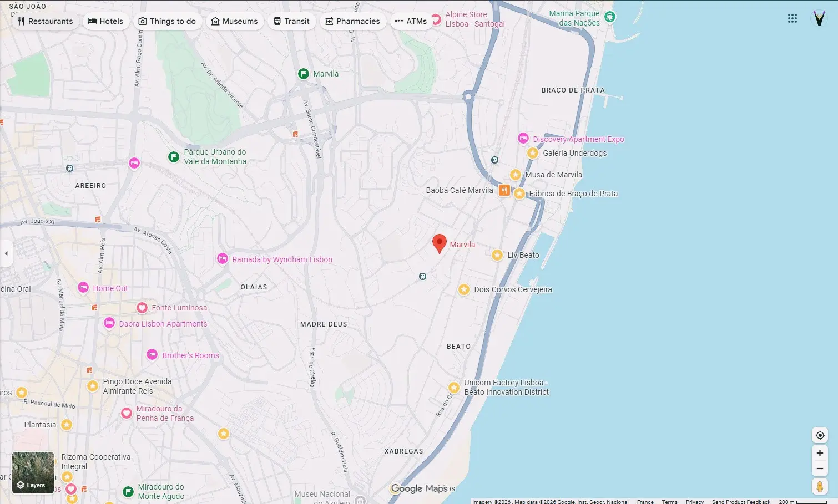Open Brother's Rooms hotel marker

(152, 355)
